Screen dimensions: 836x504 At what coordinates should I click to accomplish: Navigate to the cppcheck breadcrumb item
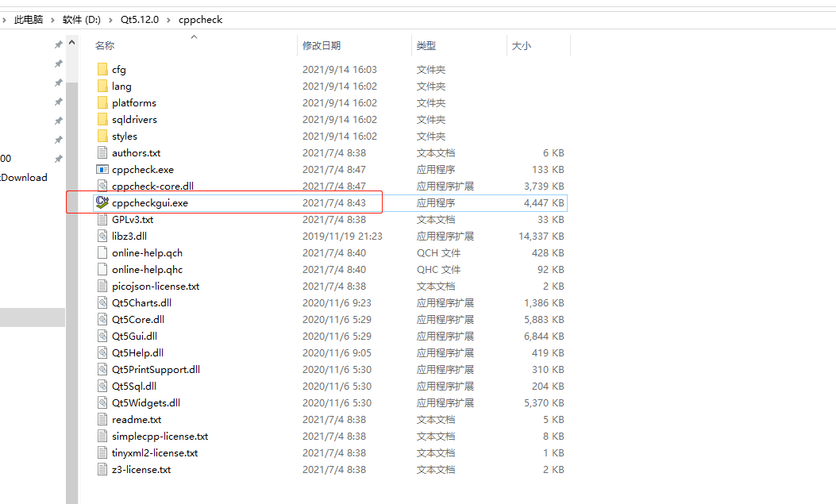tap(200, 20)
